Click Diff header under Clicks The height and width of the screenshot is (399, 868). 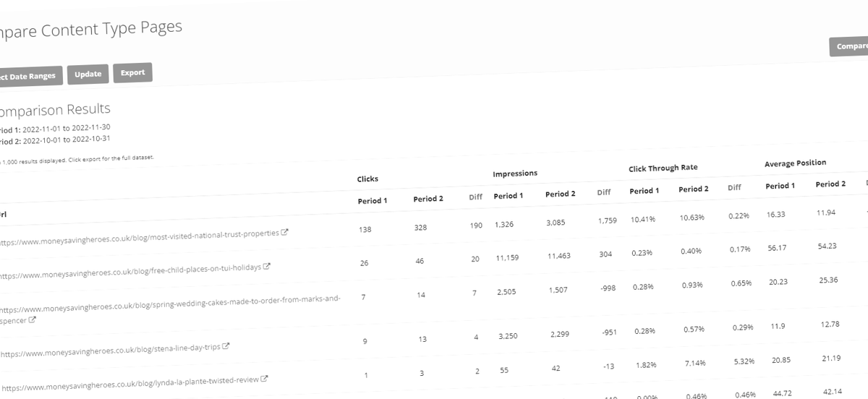475,197
